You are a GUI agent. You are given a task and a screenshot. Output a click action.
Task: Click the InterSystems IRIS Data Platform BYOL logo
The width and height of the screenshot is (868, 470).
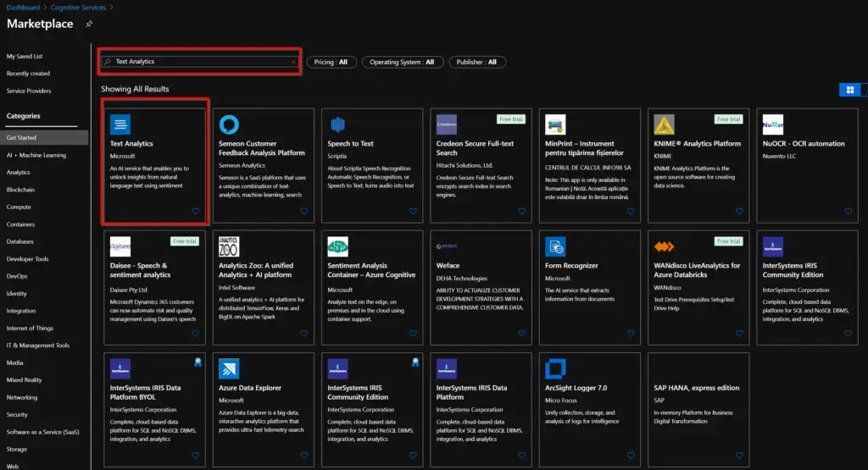tap(120, 369)
